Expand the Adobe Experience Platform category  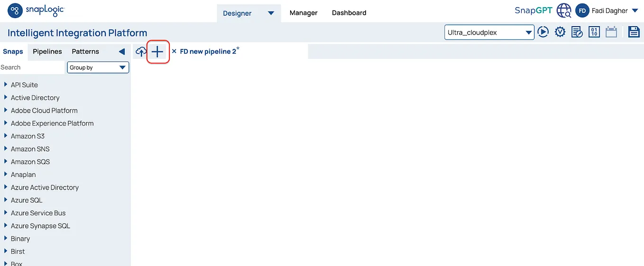click(x=6, y=123)
